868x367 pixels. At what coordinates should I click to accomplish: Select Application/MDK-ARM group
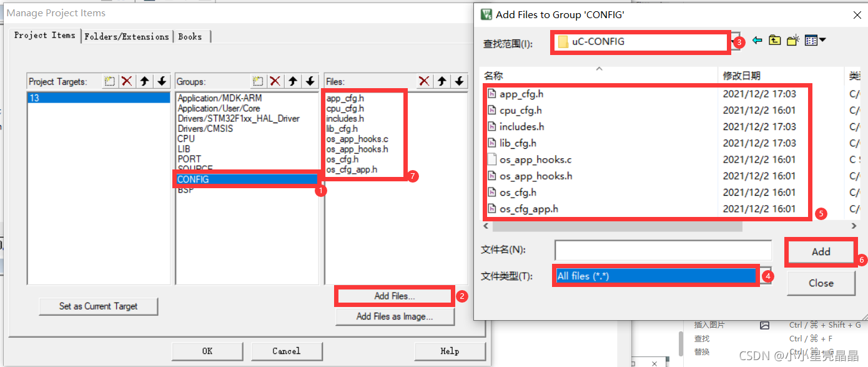[220, 98]
